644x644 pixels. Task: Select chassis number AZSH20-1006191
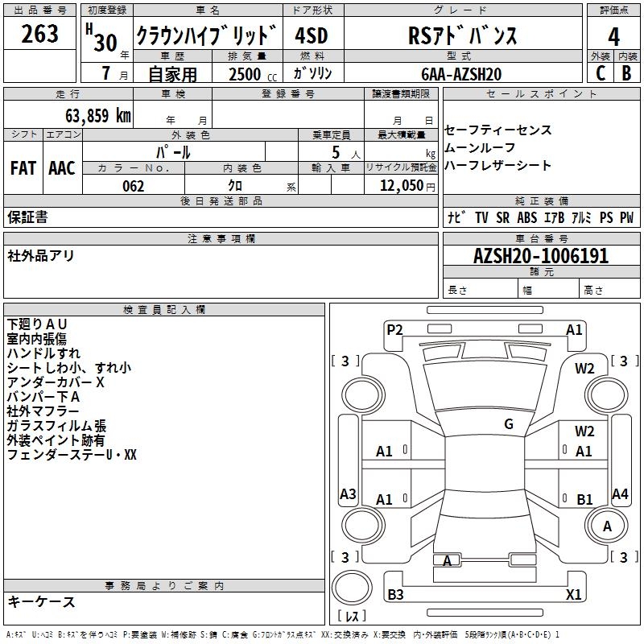click(x=541, y=256)
